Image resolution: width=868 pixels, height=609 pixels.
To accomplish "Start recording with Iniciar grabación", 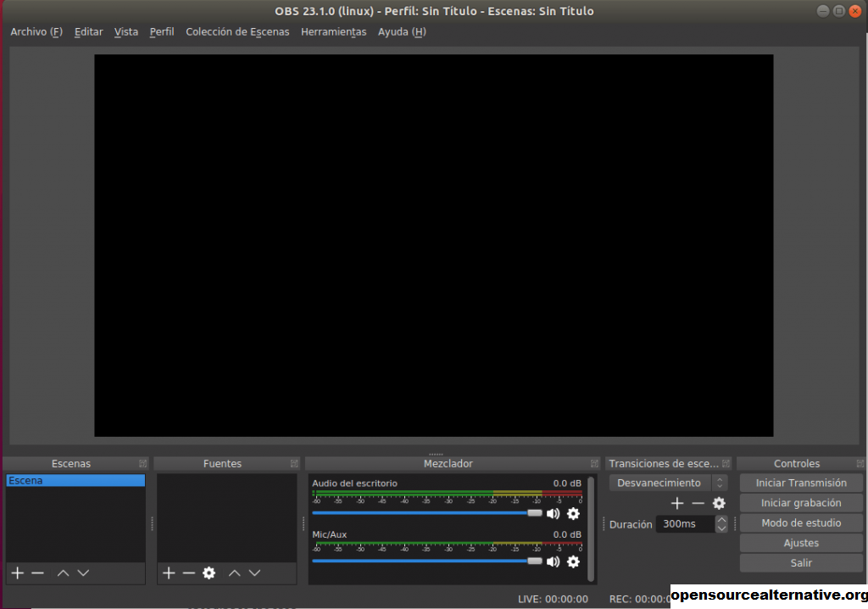I will [801, 503].
